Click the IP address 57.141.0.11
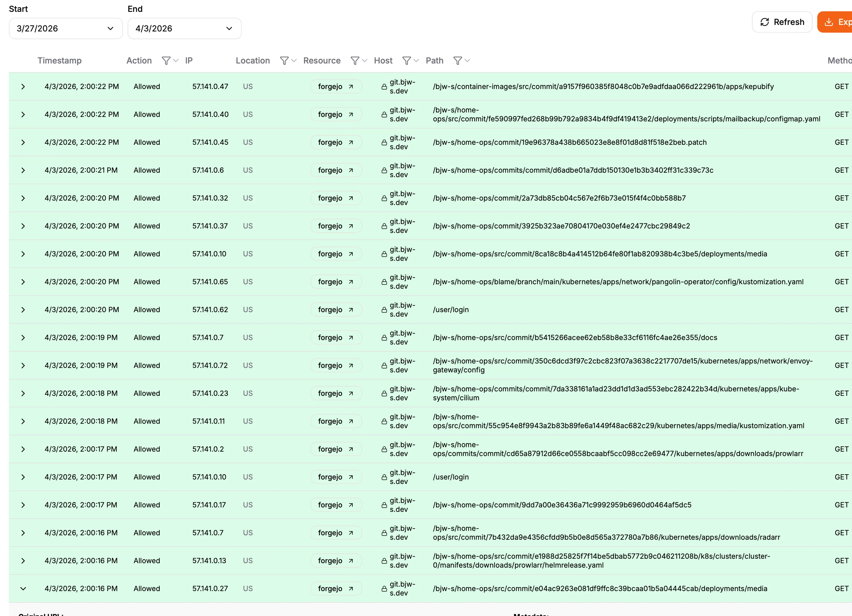Viewport: 852px width, 616px height. point(208,421)
